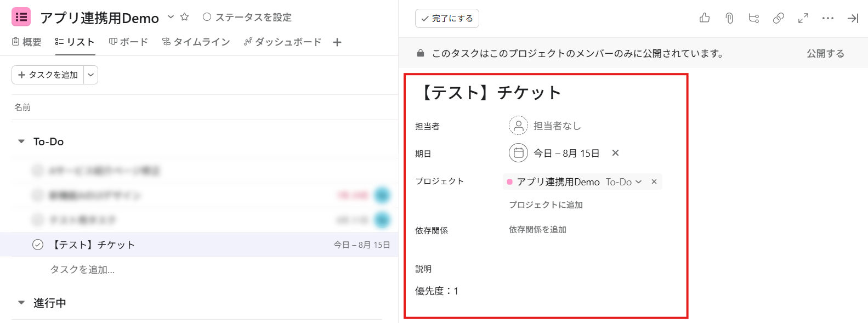Click the プロジェクト field label
Image resolution: width=868 pixels, height=323 pixels.
coord(439,181)
